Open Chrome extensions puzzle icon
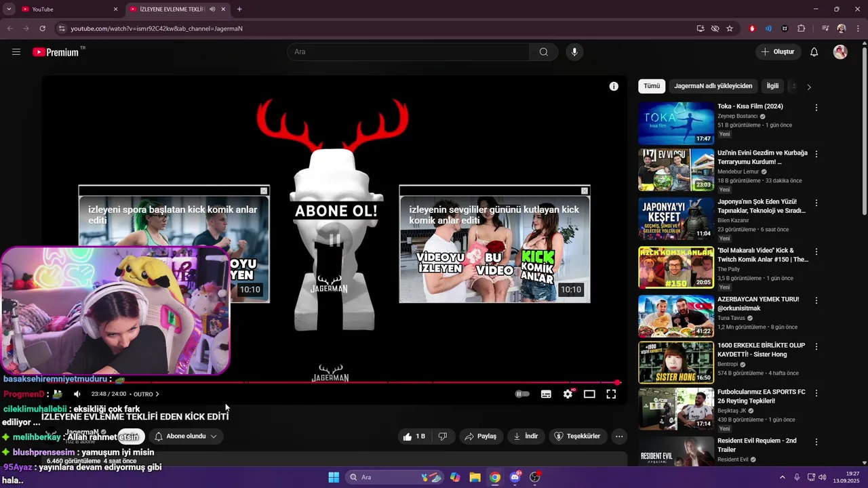This screenshot has width=868, height=488. (801, 28)
